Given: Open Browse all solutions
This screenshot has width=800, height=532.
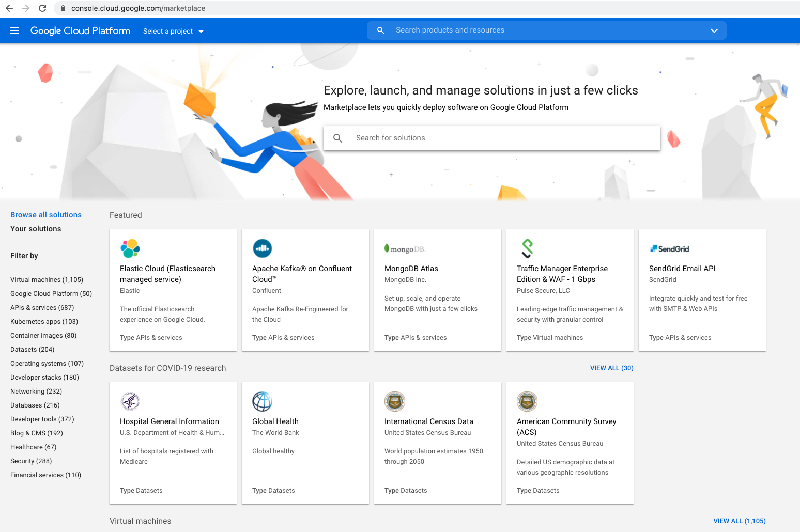Looking at the screenshot, I should click(46, 215).
